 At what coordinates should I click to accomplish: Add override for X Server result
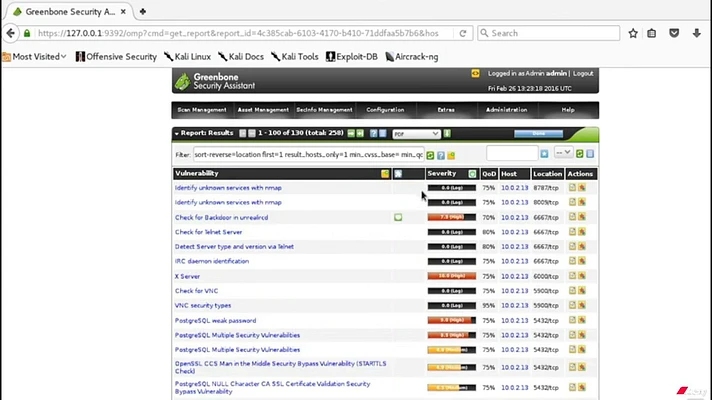click(582, 276)
